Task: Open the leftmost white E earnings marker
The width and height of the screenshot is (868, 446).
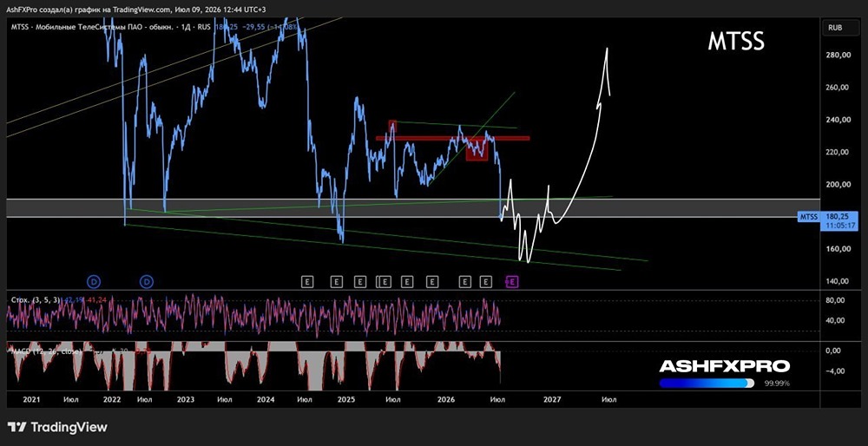Action: point(308,282)
